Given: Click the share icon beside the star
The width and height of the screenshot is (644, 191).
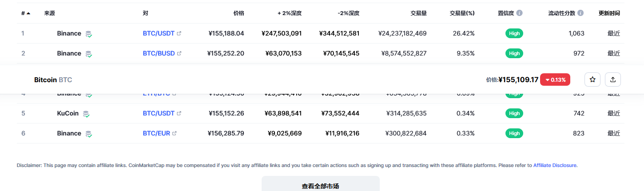Looking at the screenshot, I should 613,80.
